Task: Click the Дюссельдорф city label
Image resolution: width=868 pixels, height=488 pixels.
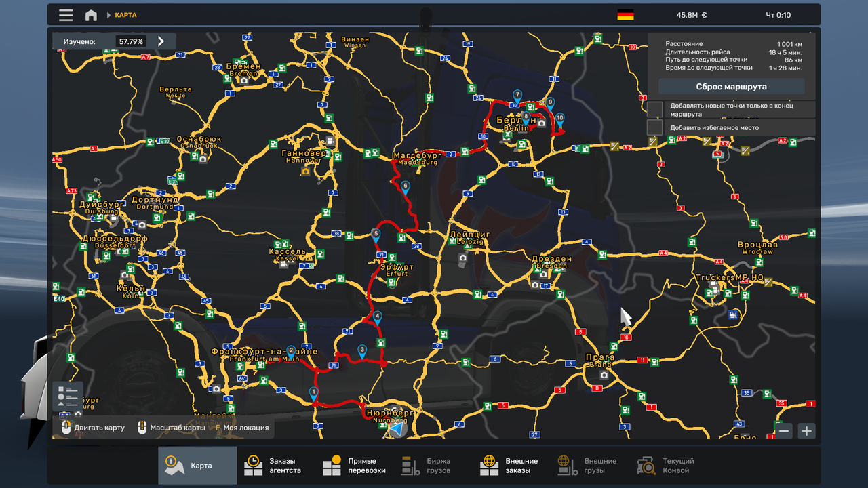Action: click(x=115, y=239)
